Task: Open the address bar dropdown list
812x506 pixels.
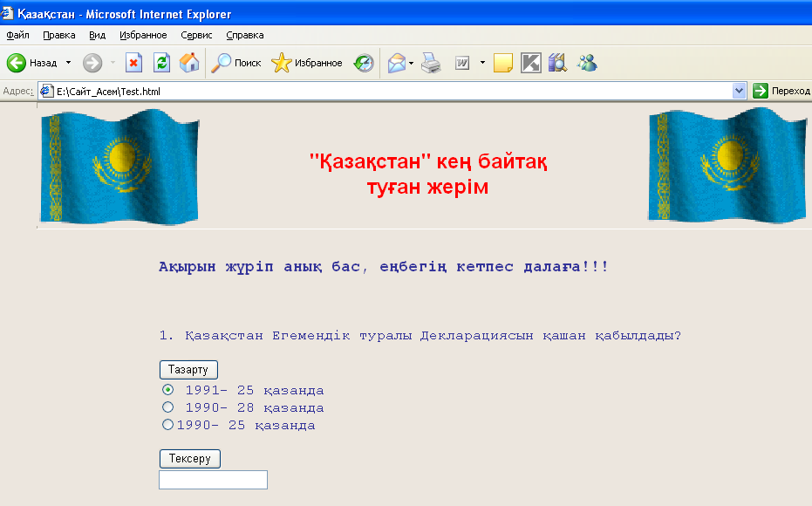Action: (739, 91)
